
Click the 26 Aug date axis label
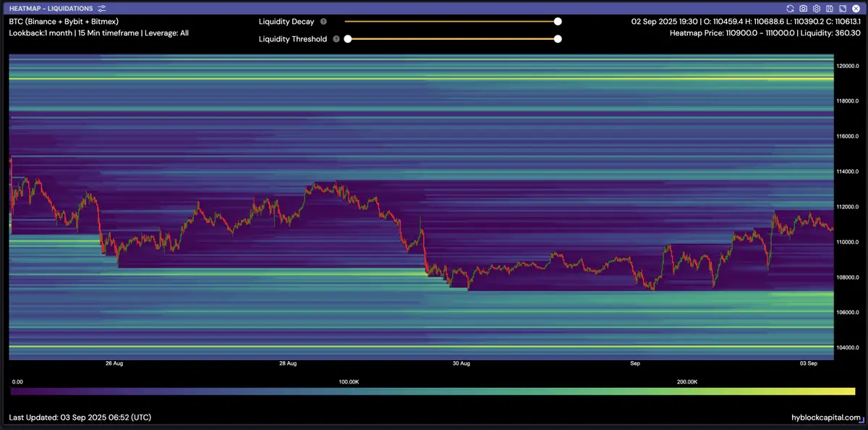[114, 363]
